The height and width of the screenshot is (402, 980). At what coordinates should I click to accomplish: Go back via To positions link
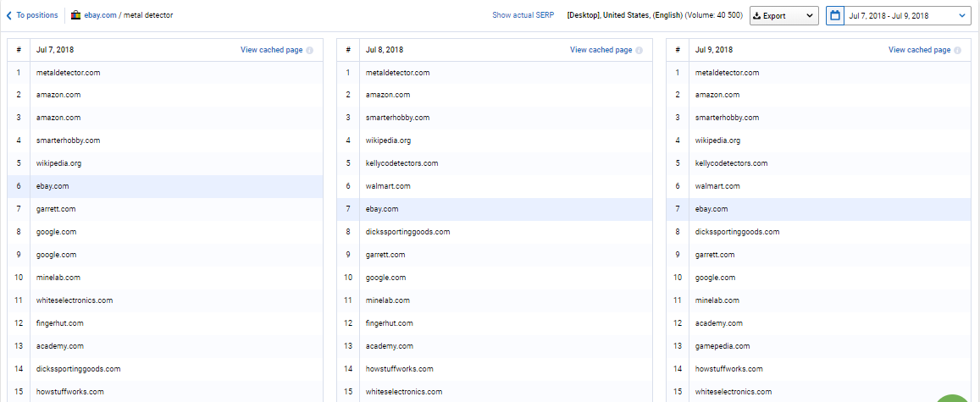[x=37, y=15]
